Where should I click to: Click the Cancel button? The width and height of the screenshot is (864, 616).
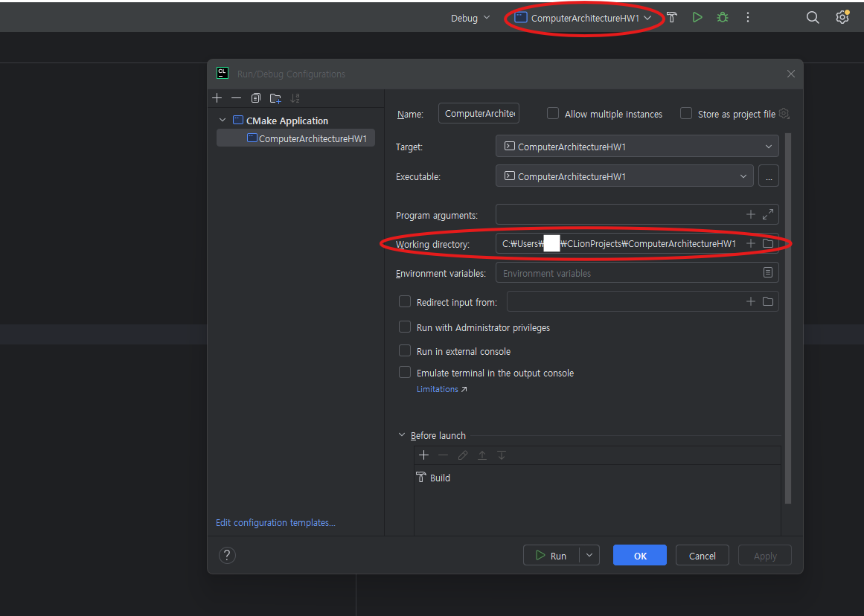(x=702, y=556)
